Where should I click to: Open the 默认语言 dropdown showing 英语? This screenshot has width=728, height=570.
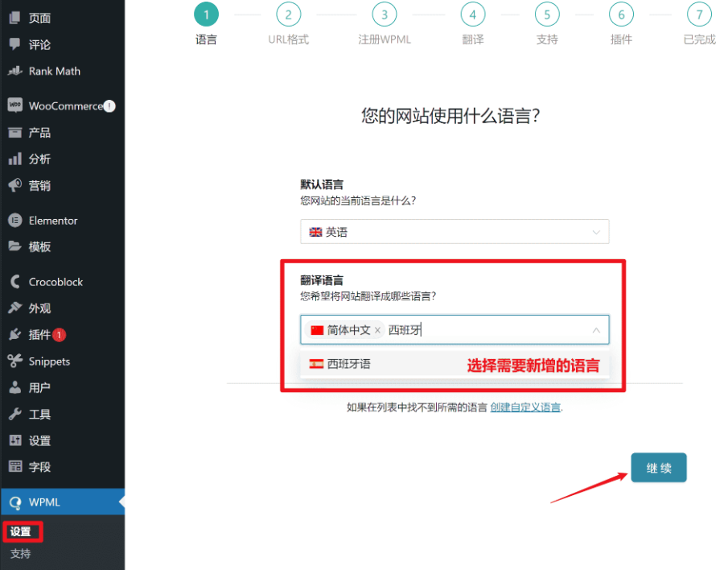[x=454, y=232]
